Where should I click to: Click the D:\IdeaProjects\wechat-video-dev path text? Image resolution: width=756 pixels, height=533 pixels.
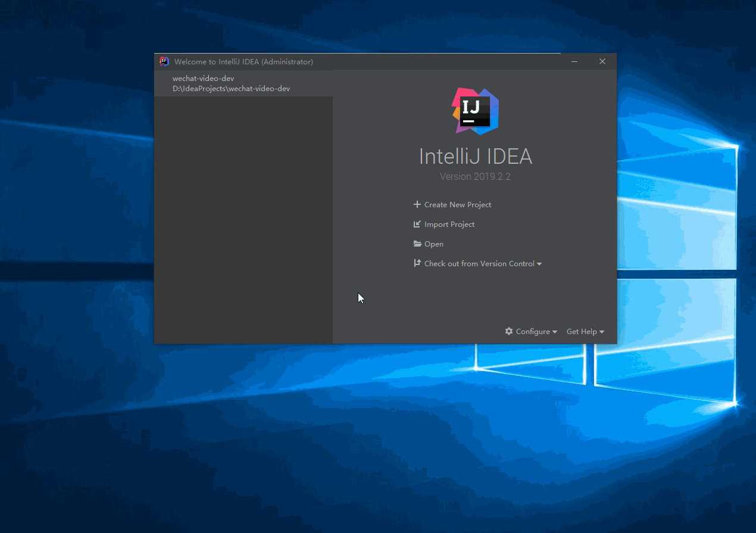[x=232, y=89]
